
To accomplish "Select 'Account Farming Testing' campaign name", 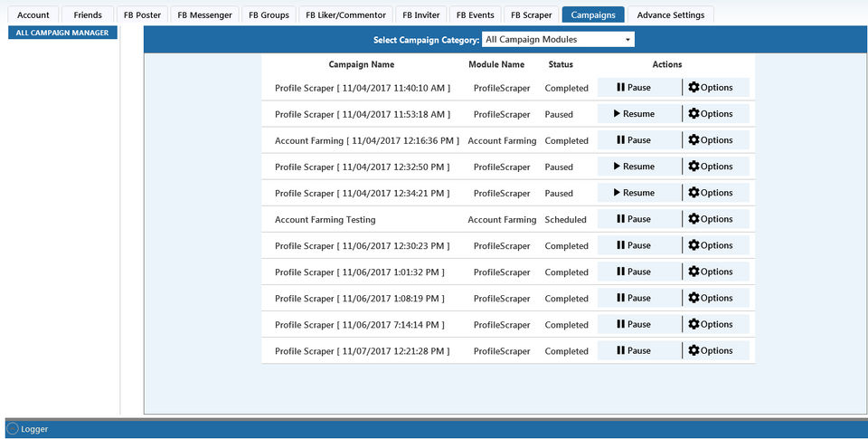I will (x=325, y=219).
